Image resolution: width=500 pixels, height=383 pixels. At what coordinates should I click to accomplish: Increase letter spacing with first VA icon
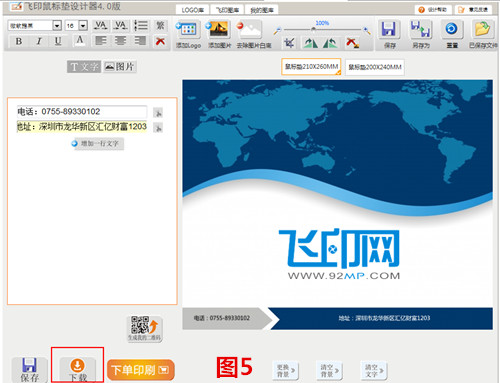[x=100, y=25]
